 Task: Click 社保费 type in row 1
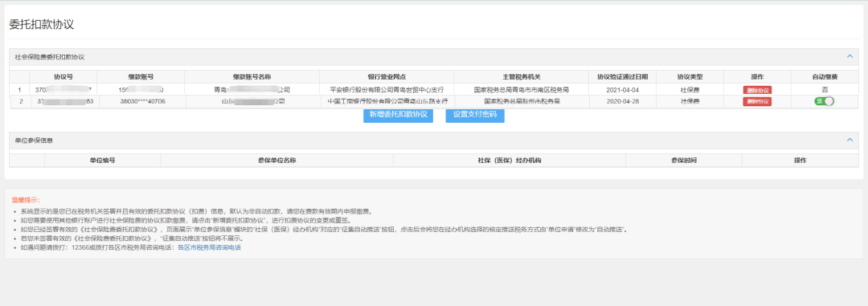690,90
